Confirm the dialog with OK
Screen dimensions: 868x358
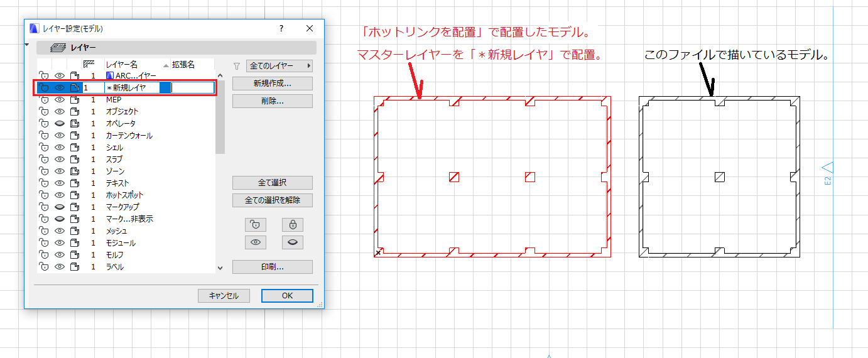coord(287,296)
